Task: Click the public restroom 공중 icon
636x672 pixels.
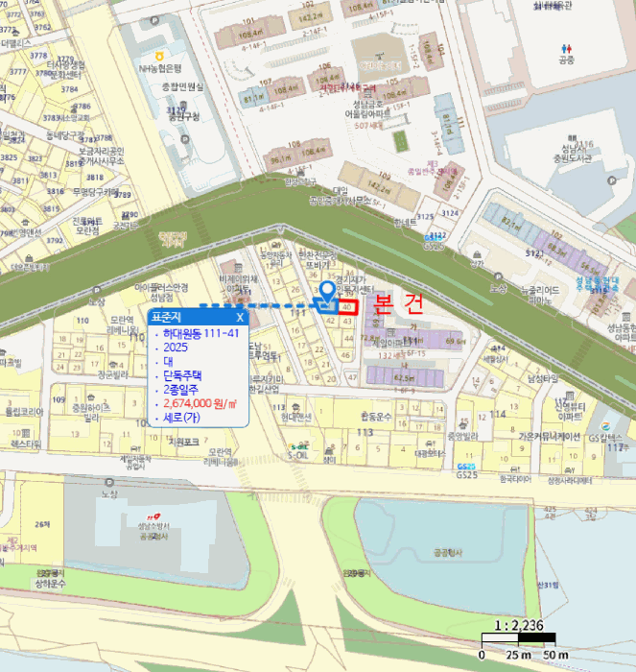Action: [x=567, y=49]
